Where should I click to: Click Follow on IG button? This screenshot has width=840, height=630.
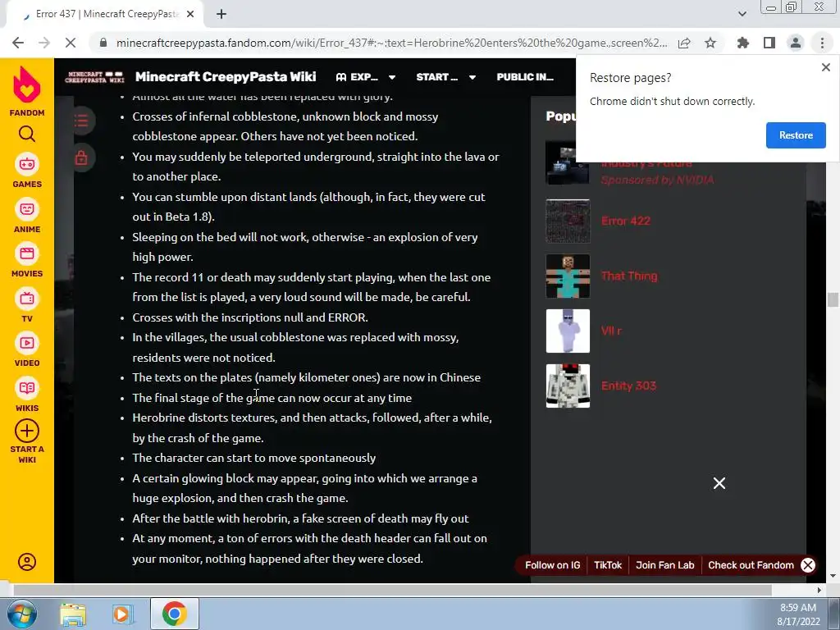pos(552,565)
